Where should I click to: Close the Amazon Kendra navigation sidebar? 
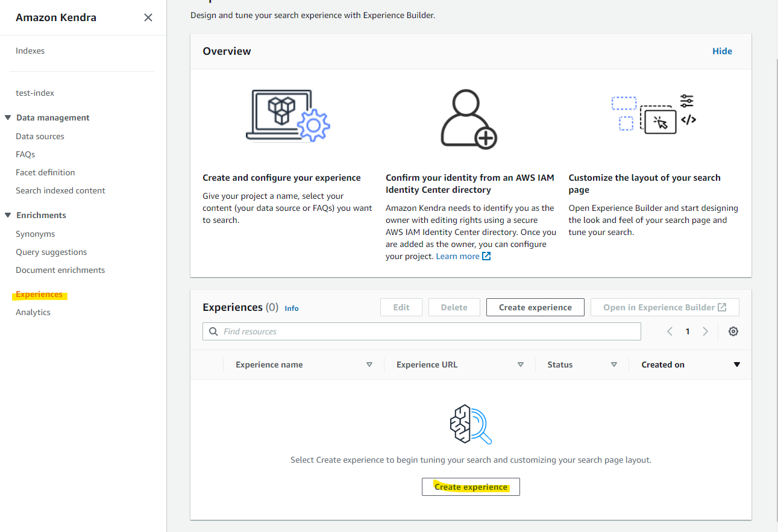(148, 17)
